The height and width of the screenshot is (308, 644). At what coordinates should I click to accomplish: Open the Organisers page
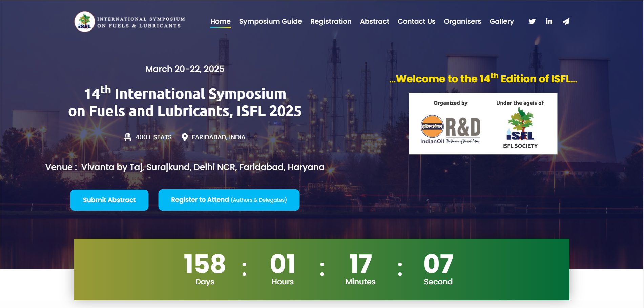pos(462,21)
